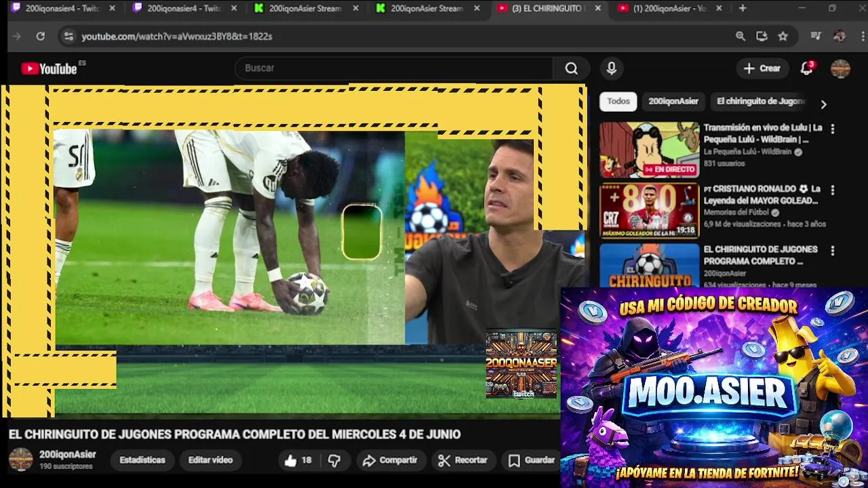
Task: Open CRISTIANO RONALDO La Leyenda title
Action: 763,195
